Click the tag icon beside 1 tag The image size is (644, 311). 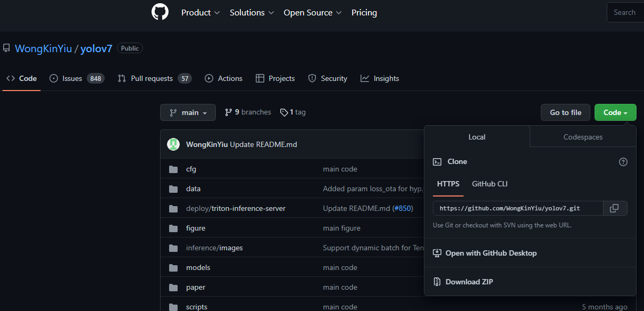pyautogui.click(x=284, y=112)
